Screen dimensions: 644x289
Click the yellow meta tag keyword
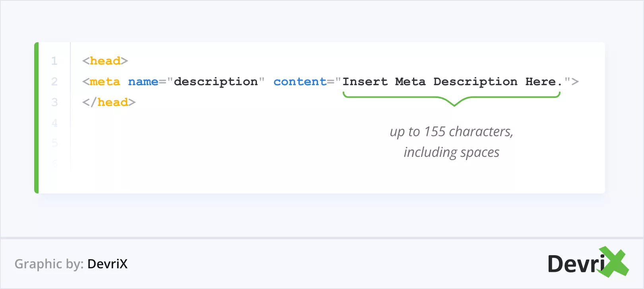pos(105,82)
